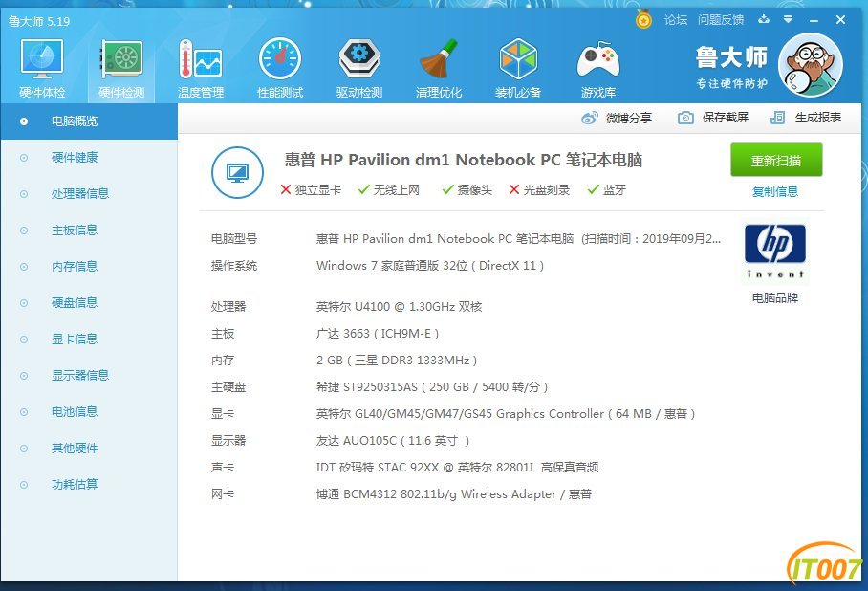868x591 pixels.
Task: Click 友达 AUO105C ( 11.6 英寸 ) text
Action: (393, 440)
